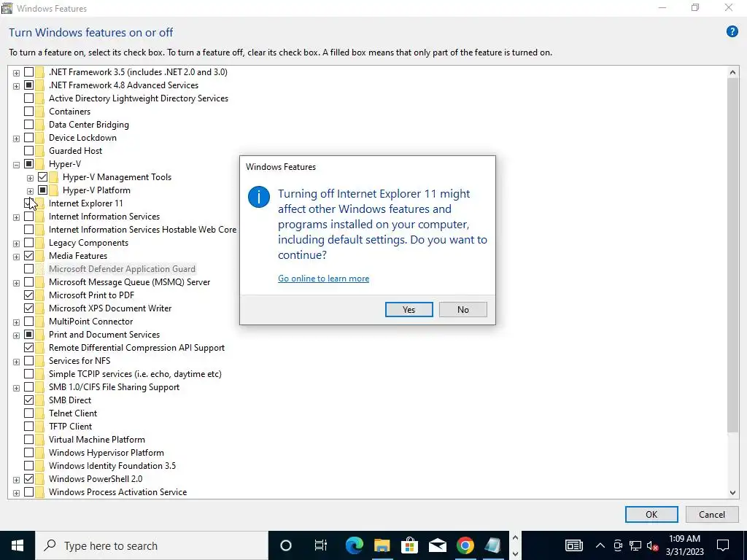
Task: Toggle .NET Framework 3.5 checkbox
Action: point(28,72)
